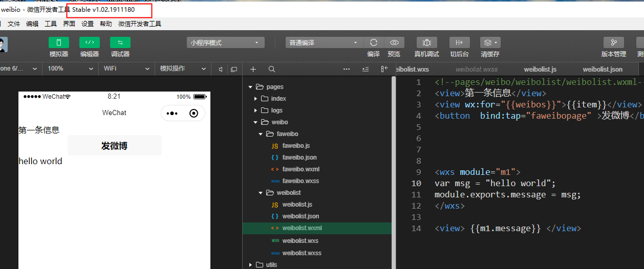The image size is (644, 269).
Task: Toggle the simulator mute speaker icon
Action: click(x=221, y=69)
